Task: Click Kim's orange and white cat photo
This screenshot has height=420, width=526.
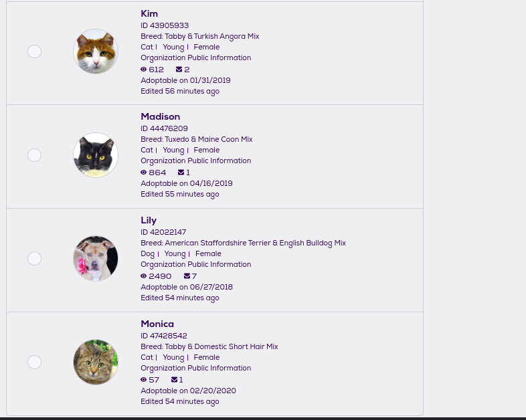Action: pyautogui.click(x=96, y=51)
